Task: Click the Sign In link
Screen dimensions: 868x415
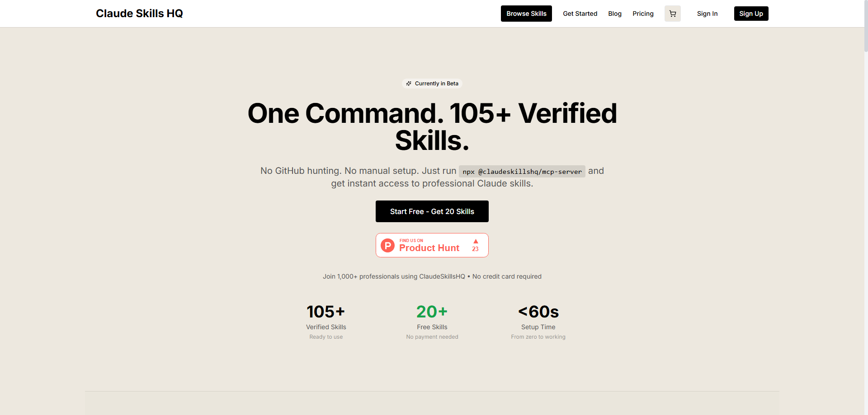Action: 707,14
